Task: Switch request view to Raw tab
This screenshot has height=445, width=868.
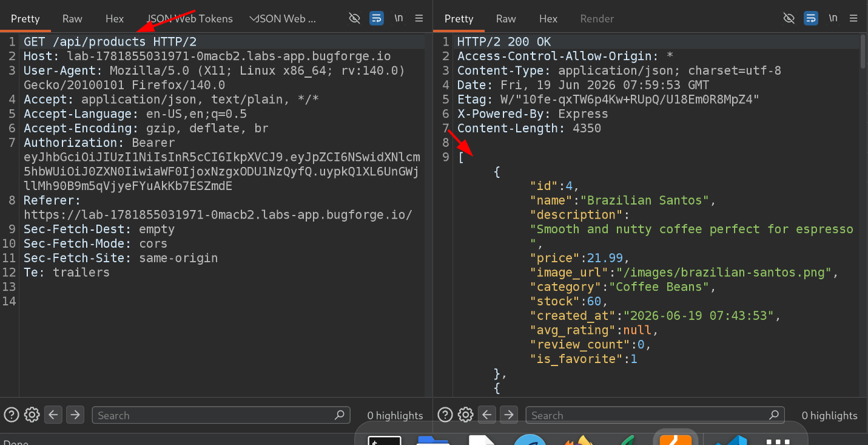Action: tap(72, 19)
